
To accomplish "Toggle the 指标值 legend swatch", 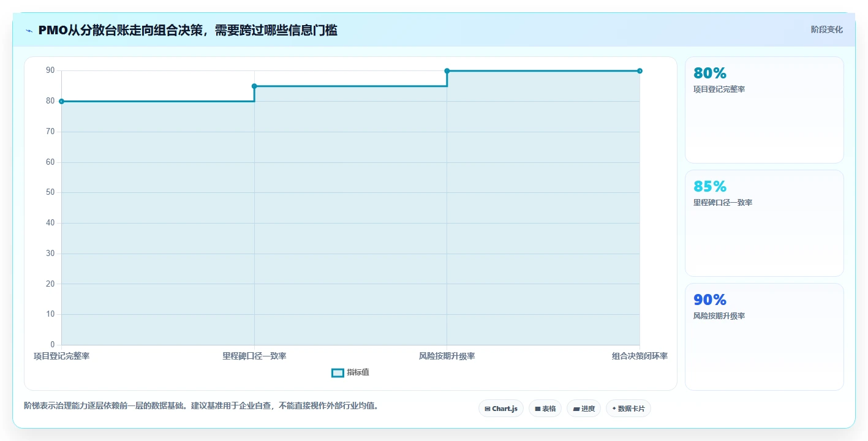I will 338,372.
